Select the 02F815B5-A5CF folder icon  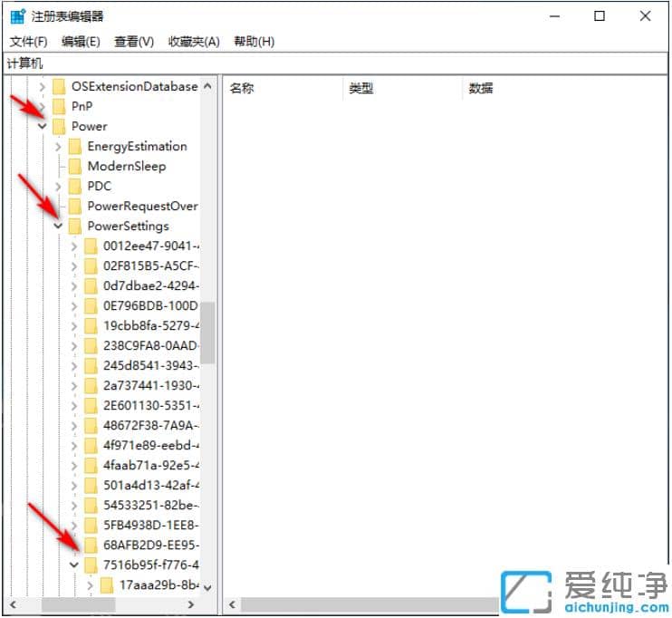91,266
